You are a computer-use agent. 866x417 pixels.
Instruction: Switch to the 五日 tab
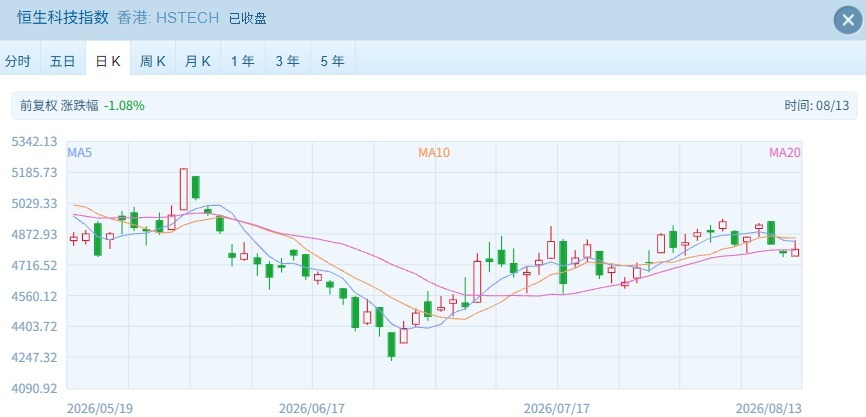point(62,61)
